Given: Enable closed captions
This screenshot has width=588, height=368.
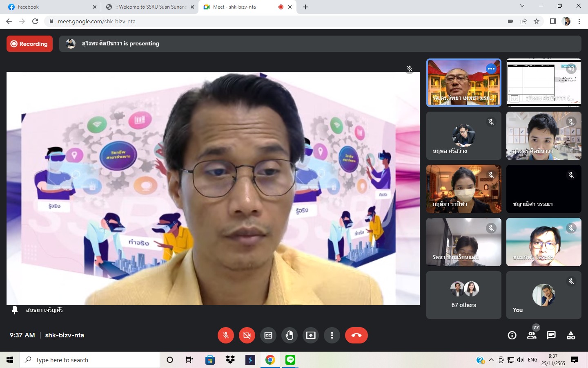Looking at the screenshot, I should [x=268, y=335].
